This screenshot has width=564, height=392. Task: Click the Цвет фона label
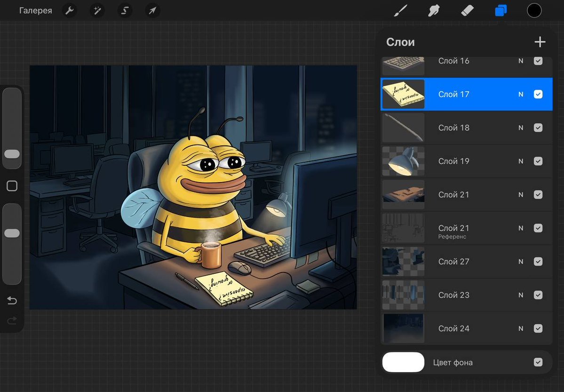pos(453,362)
